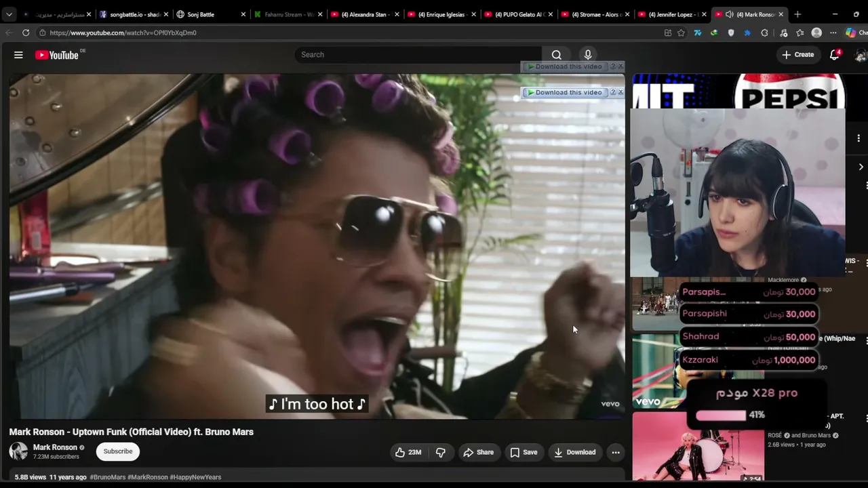The image size is (868, 488).
Task: Switch to the Sonj Battle tab
Action: click(x=211, y=14)
